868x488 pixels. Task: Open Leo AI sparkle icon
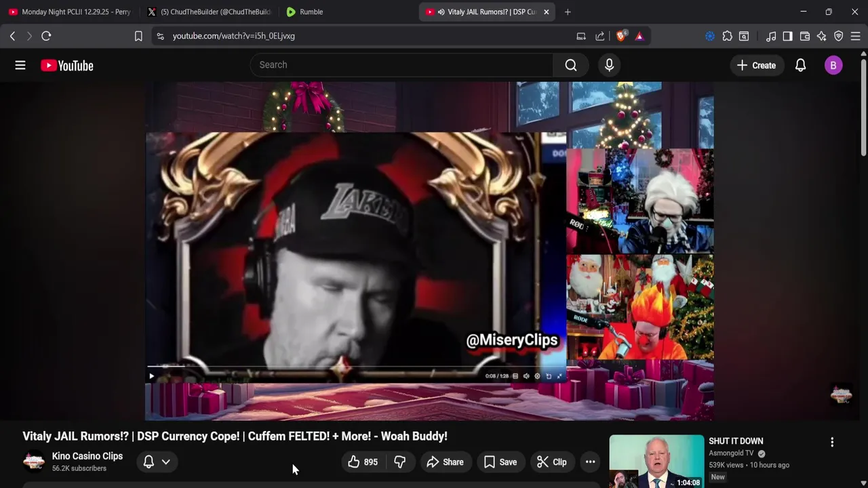point(822,36)
